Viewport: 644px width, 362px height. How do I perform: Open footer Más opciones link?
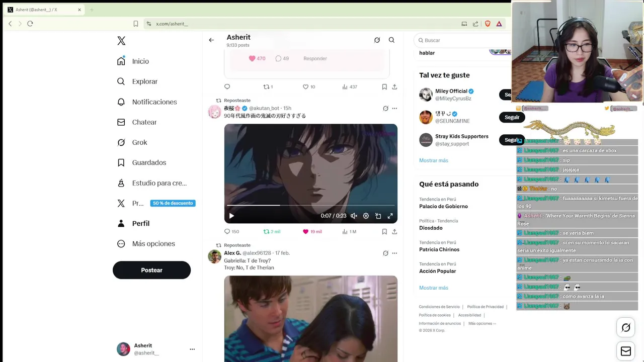[x=482, y=323]
